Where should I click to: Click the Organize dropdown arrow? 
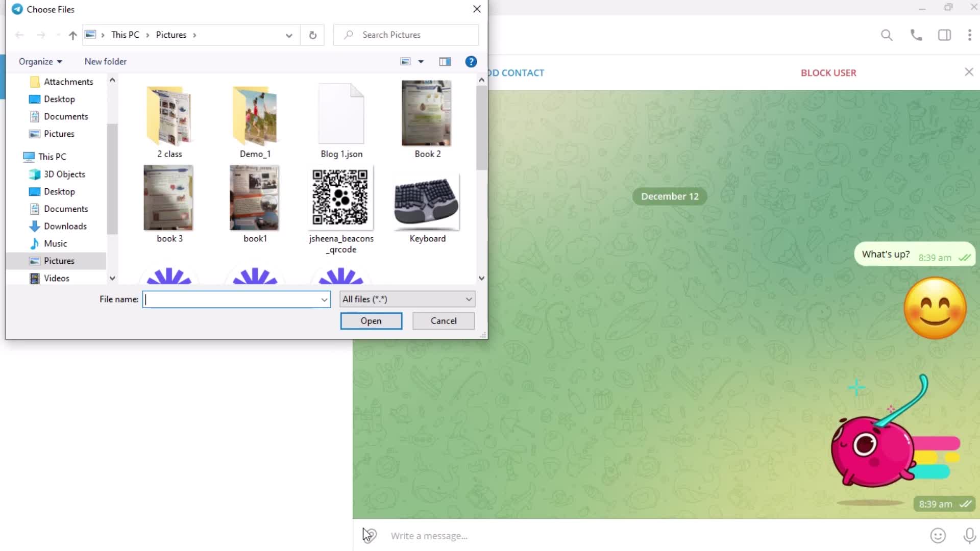pyautogui.click(x=60, y=62)
